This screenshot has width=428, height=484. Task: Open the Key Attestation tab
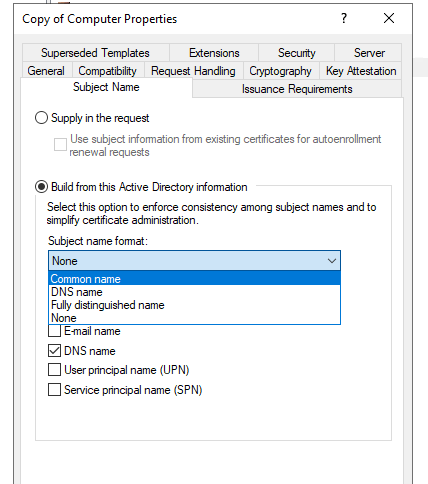tap(361, 71)
